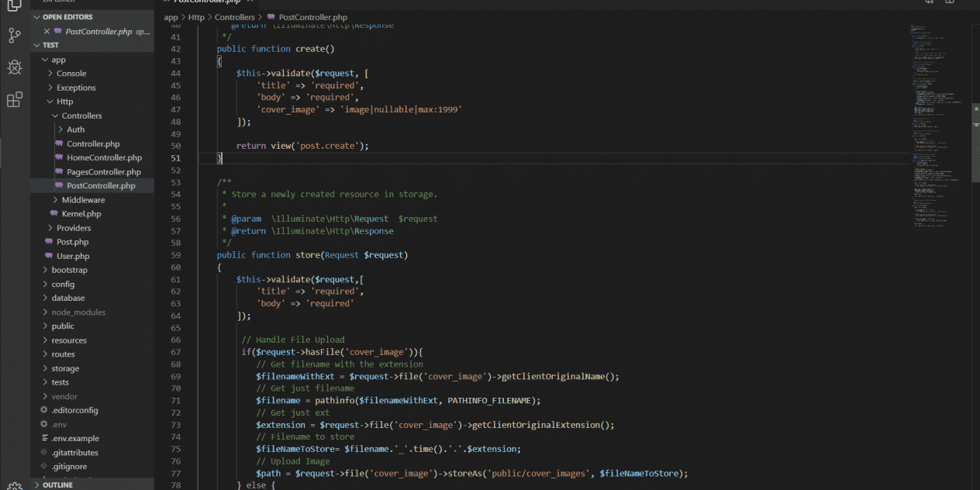Expand the node_modules folder
Image resolution: width=980 pixels, height=490 pixels.
[45, 312]
